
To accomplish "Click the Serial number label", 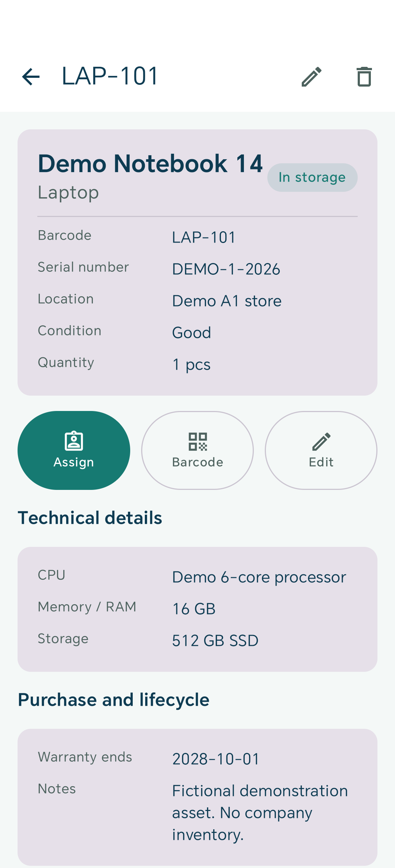I will pos(83,267).
